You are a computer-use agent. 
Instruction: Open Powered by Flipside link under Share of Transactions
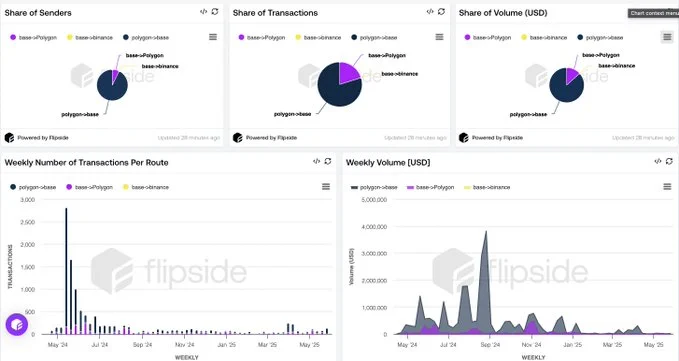click(x=272, y=138)
